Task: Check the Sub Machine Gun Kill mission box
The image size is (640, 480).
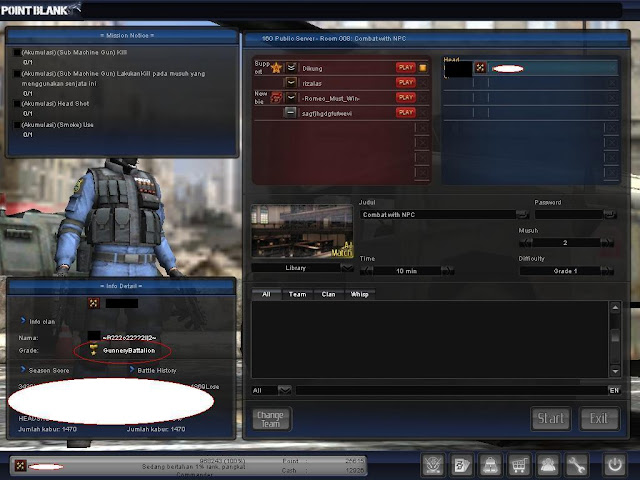Action: click(17, 52)
